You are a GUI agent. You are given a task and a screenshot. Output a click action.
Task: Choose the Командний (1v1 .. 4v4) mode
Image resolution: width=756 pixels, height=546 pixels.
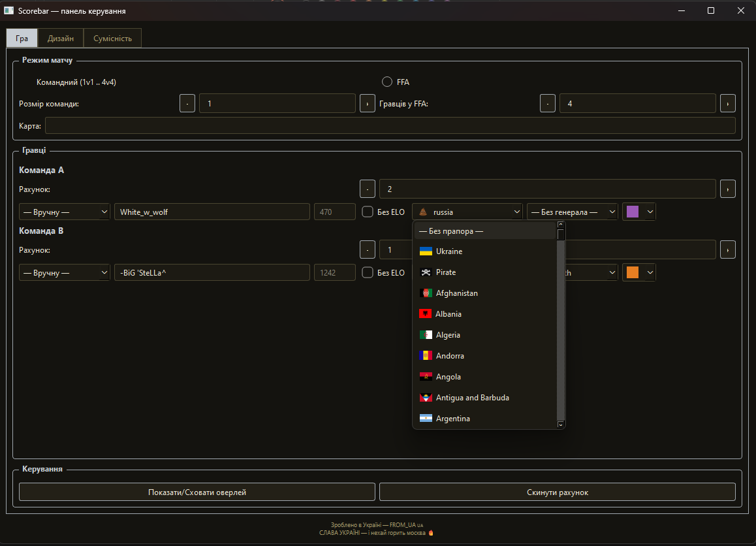coord(76,82)
